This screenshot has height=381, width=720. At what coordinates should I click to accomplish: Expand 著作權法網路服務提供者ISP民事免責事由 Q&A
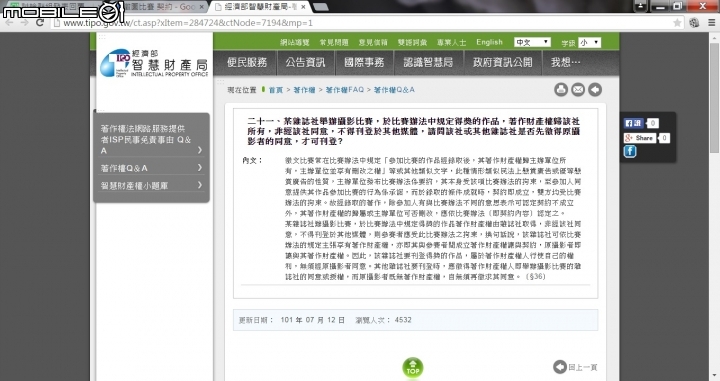152,140
